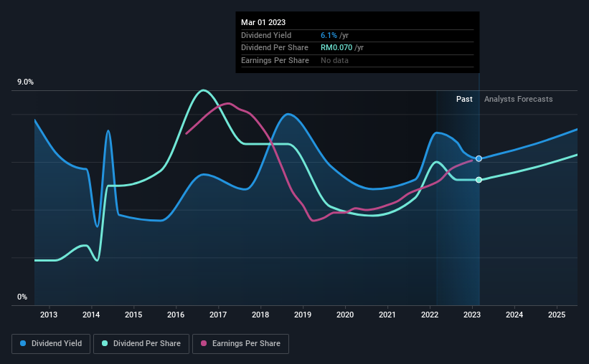Click the blue Dividend Yield marker at Mar 2023
This screenshot has height=364, width=589.
(479, 159)
